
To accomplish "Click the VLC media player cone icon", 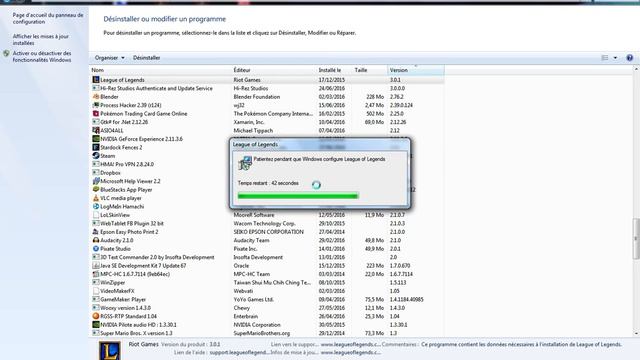I will click(x=96, y=198).
